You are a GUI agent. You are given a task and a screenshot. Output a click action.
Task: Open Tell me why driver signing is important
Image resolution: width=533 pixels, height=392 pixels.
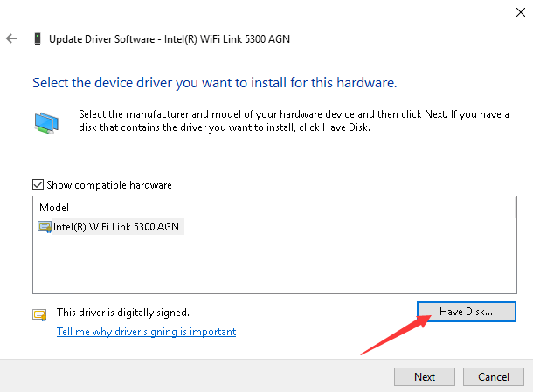click(x=146, y=332)
